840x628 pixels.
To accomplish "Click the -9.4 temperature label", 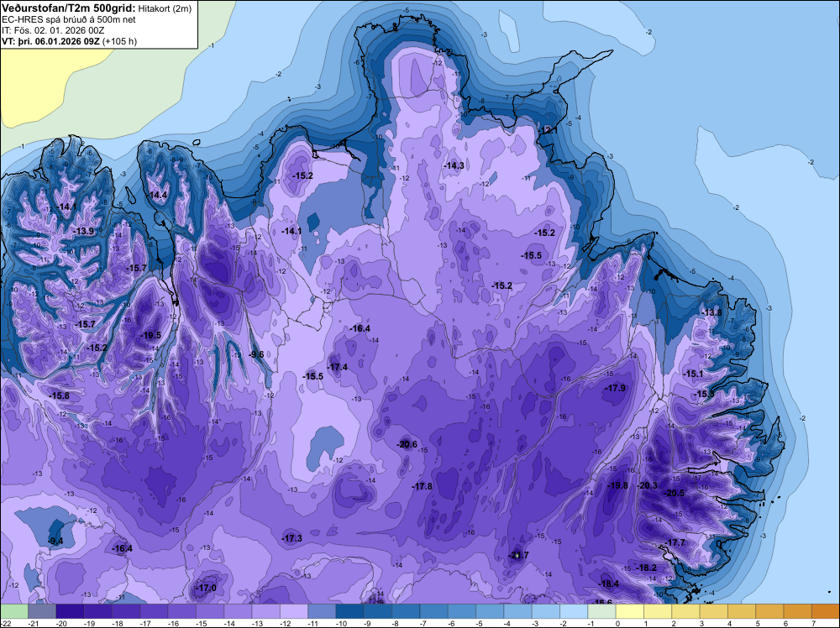I will click(x=55, y=541).
